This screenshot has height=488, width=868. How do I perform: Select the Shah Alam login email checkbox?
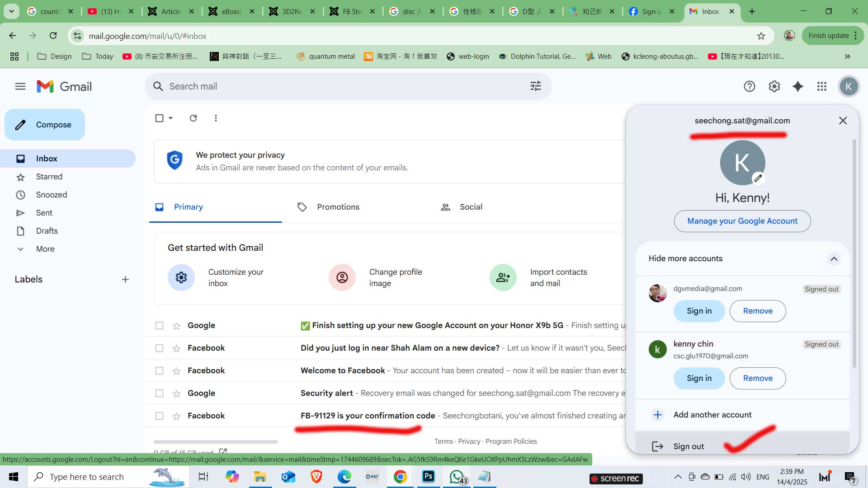[159, 348]
